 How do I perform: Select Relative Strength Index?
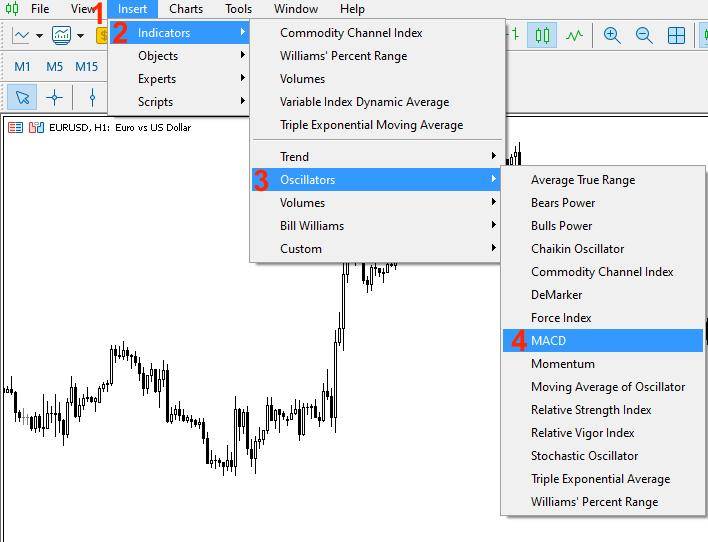pyautogui.click(x=603, y=410)
